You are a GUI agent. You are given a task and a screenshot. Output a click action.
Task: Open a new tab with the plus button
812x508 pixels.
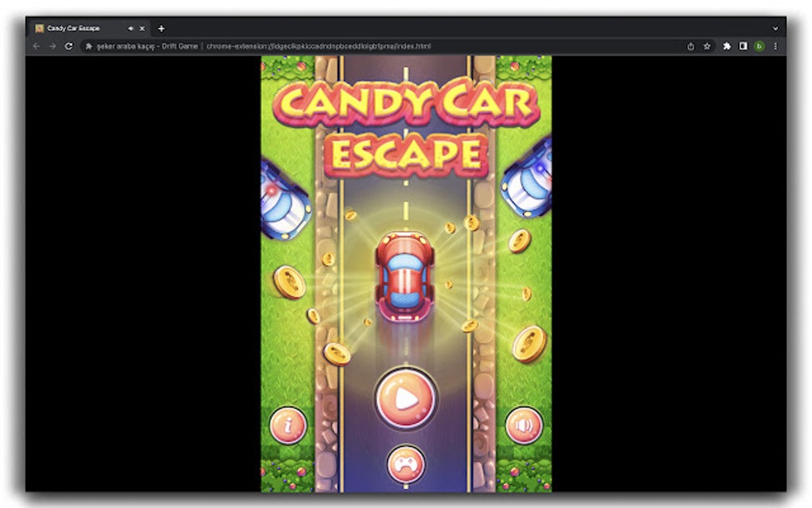click(161, 28)
